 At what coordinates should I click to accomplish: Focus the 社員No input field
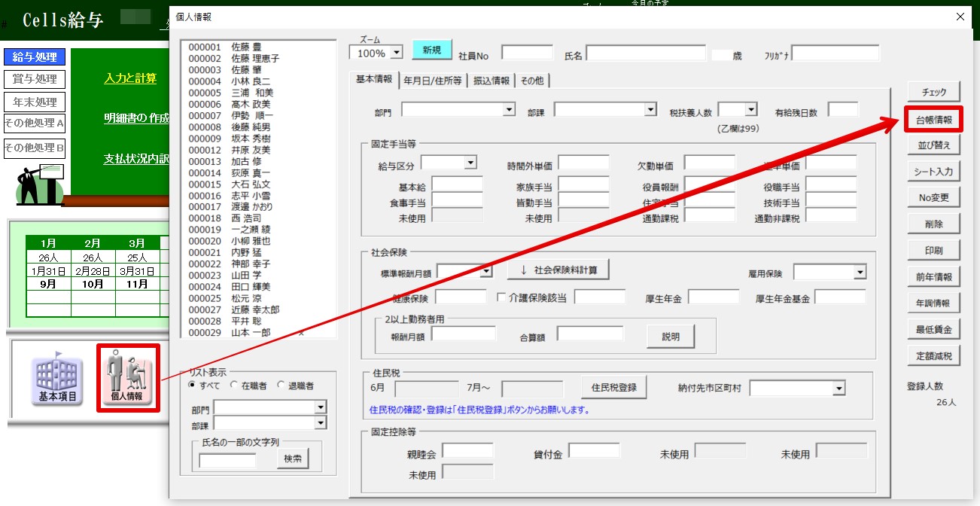click(528, 53)
